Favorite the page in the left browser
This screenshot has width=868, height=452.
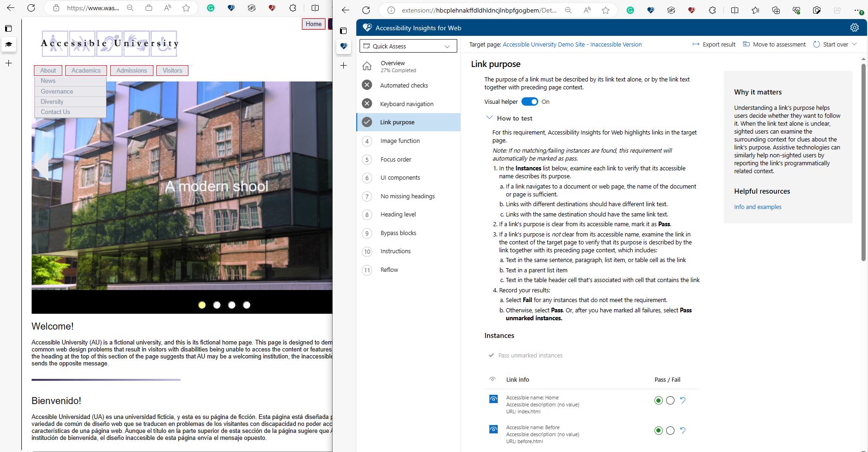pos(186,8)
